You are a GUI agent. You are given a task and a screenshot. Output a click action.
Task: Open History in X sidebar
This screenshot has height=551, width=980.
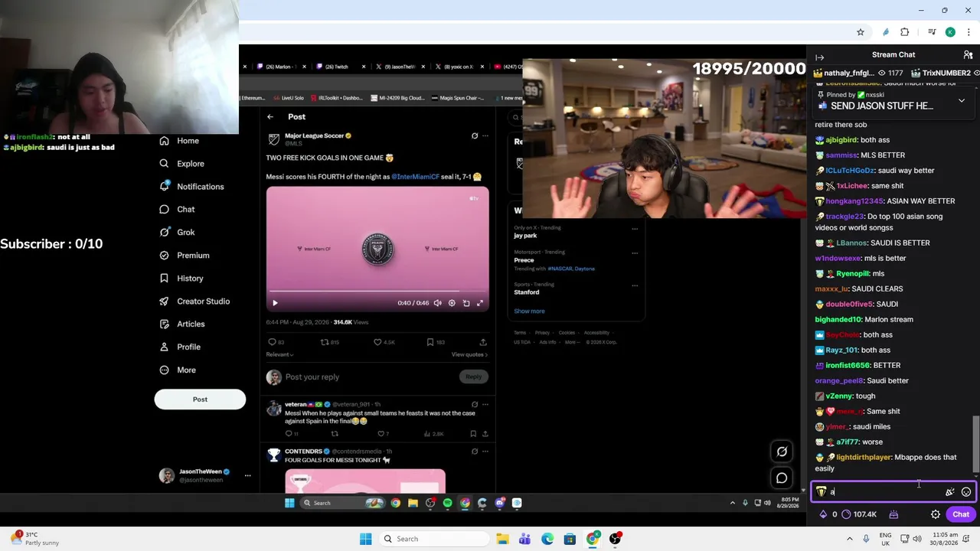point(181,279)
